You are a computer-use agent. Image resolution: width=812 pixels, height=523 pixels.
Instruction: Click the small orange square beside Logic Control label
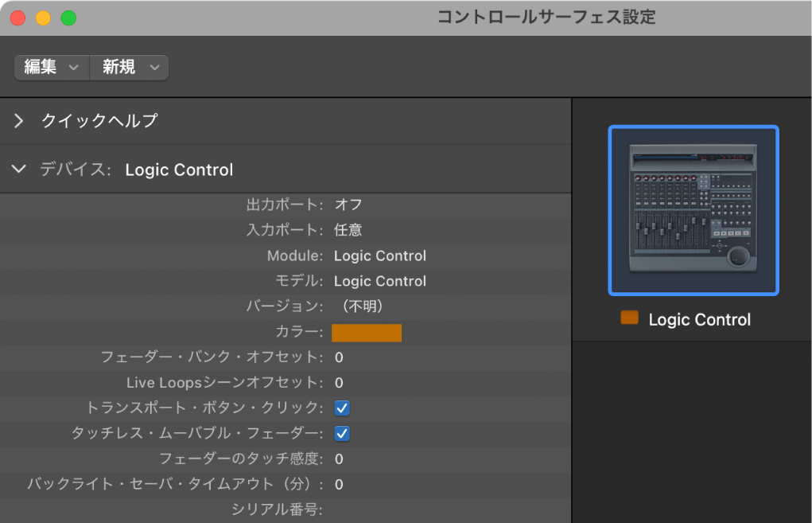630,318
